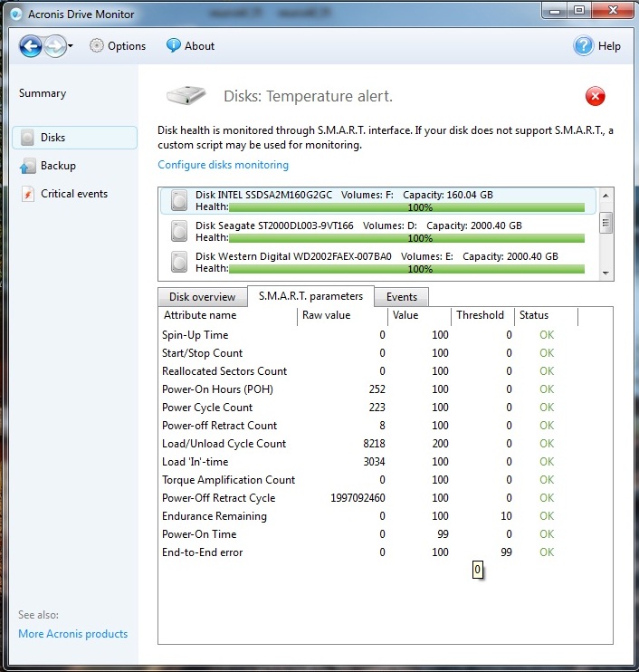This screenshot has height=672, width=639.
Task: Select Power-Off Retract Cycle row
Action: [369, 498]
